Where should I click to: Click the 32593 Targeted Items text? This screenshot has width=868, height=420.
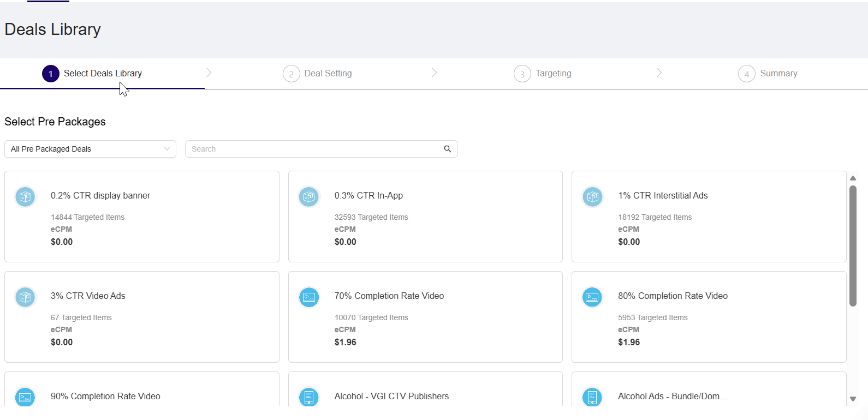pos(371,217)
